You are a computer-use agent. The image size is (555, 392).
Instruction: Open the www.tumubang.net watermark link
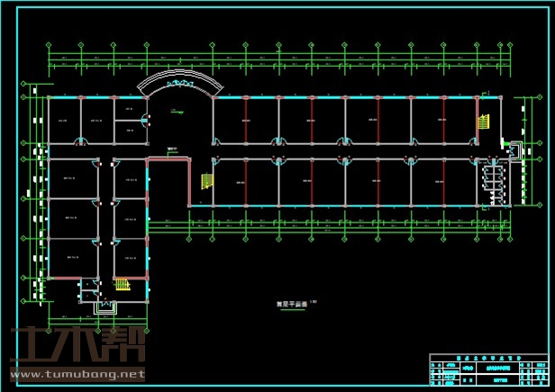tap(77, 372)
